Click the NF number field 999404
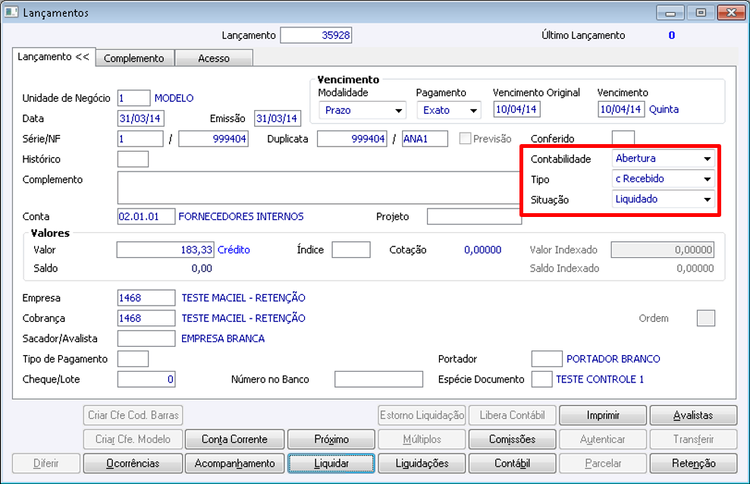This screenshot has height=484, width=750. pyautogui.click(x=213, y=139)
